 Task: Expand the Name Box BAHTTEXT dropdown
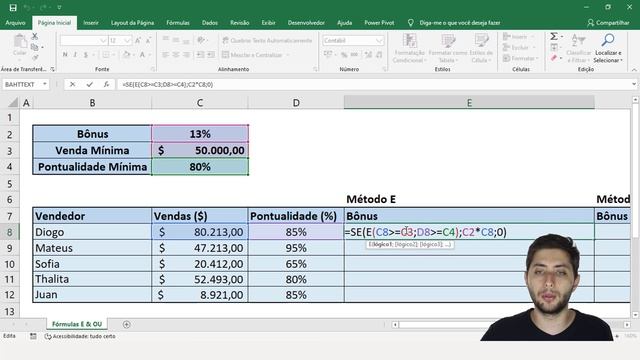pos(44,84)
